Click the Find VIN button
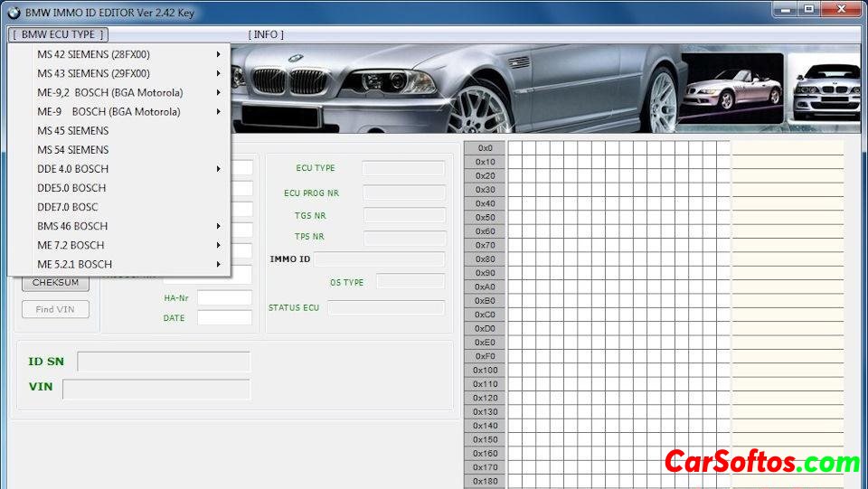The width and height of the screenshot is (868, 489). (x=55, y=310)
